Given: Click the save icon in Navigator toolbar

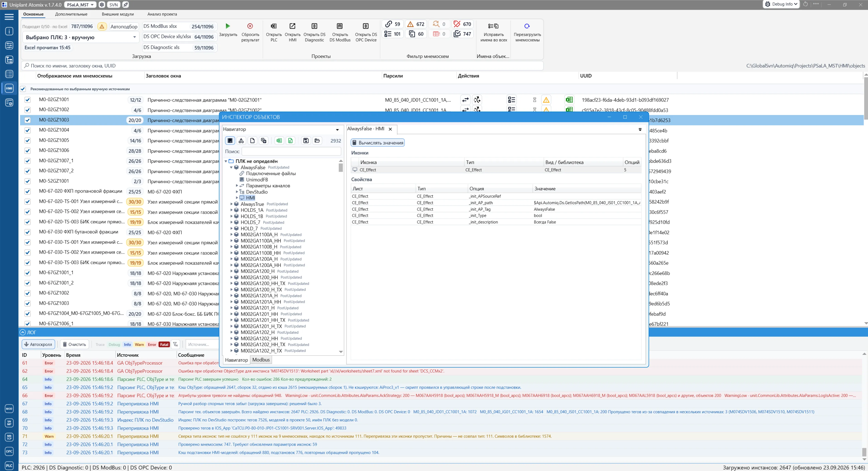Looking at the screenshot, I should 306,141.
